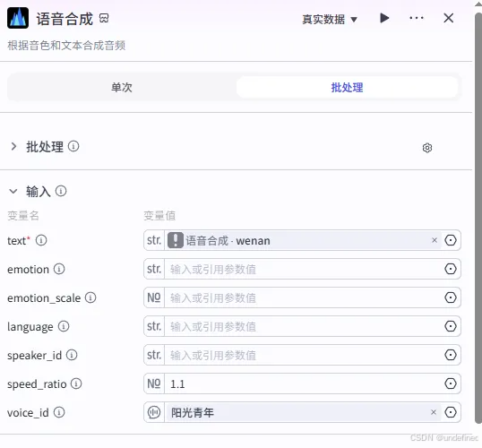Screen dimensions: 482x448
Task: Click the emotion input field
Action: (x=303, y=269)
